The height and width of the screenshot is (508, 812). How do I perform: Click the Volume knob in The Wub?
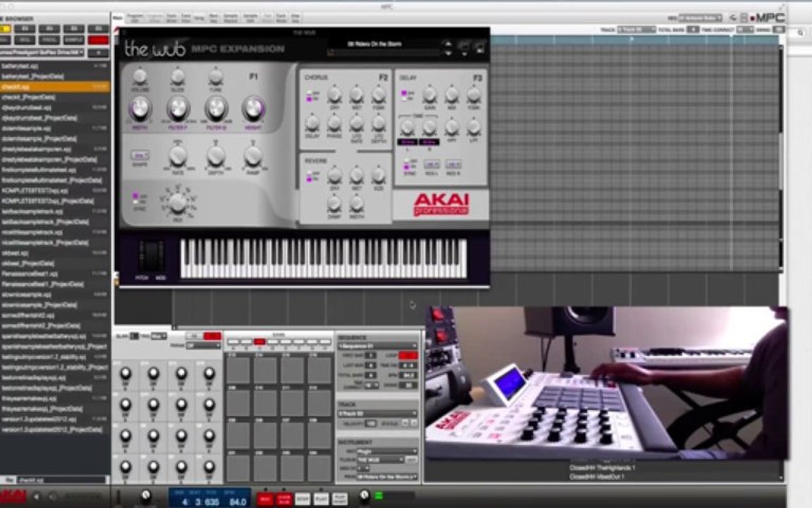click(x=140, y=76)
